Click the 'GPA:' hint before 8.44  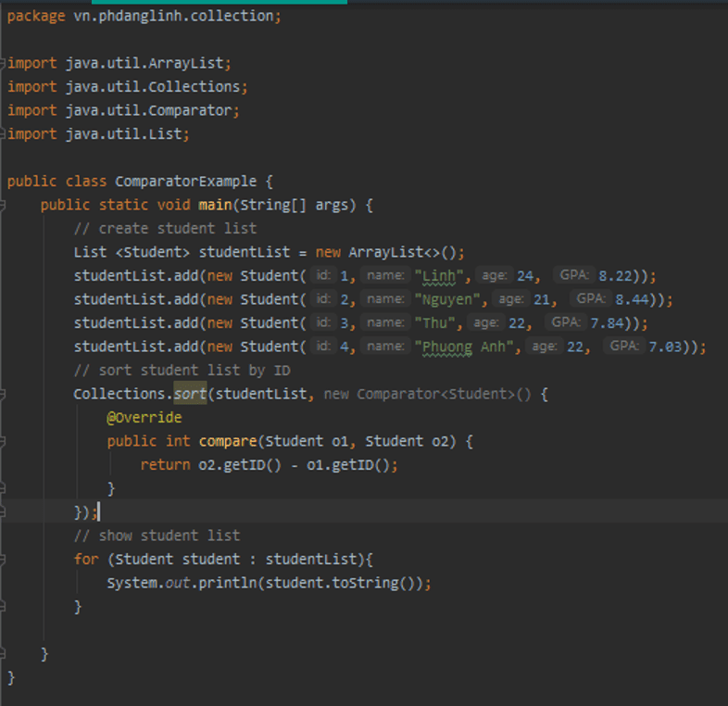tap(590, 299)
